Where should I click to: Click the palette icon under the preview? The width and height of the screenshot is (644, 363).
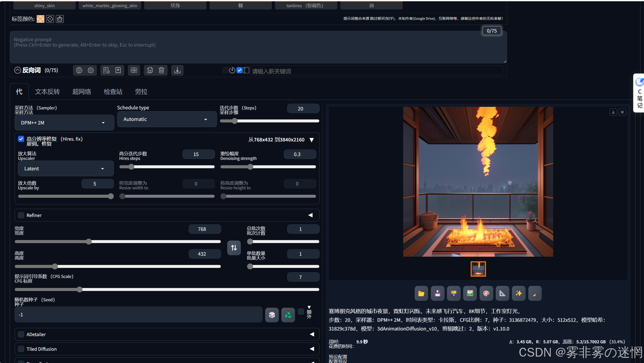pos(486,293)
